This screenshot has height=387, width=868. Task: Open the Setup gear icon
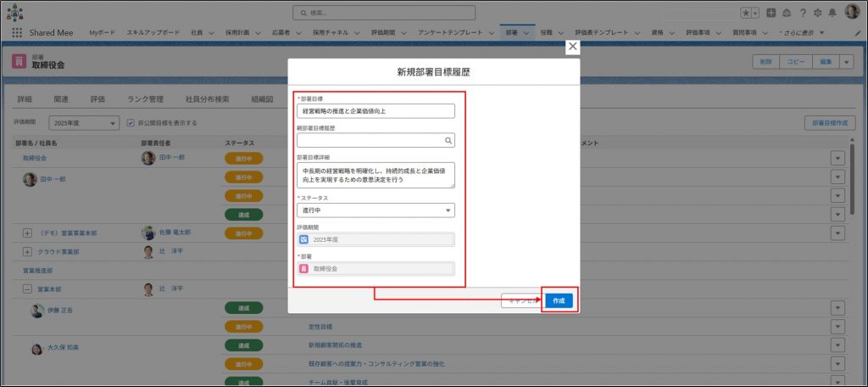[817, 13]
